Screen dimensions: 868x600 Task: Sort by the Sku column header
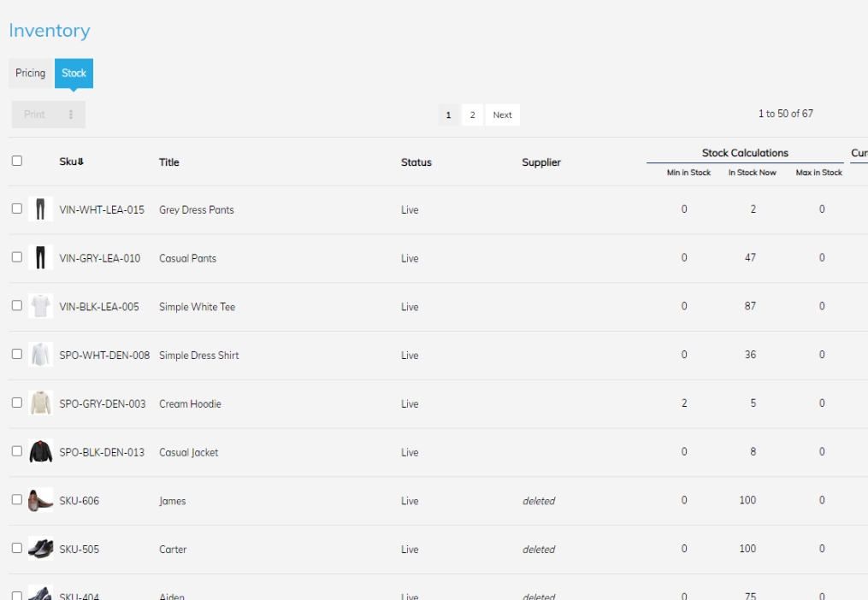pos(72,162)
